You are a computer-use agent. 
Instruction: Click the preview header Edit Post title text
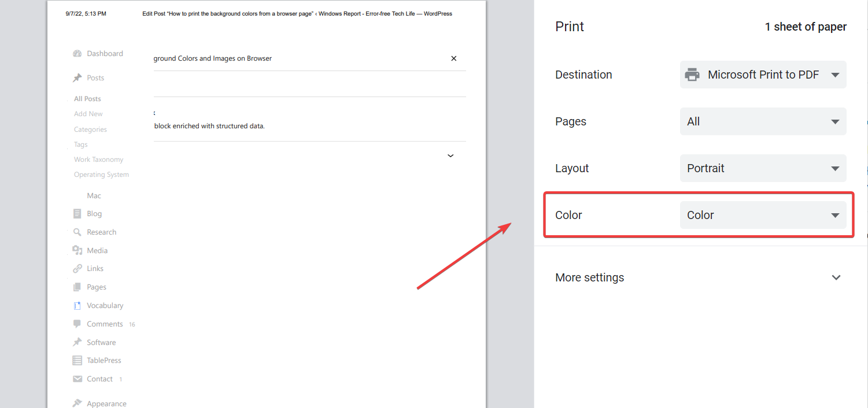pos(297,13)
